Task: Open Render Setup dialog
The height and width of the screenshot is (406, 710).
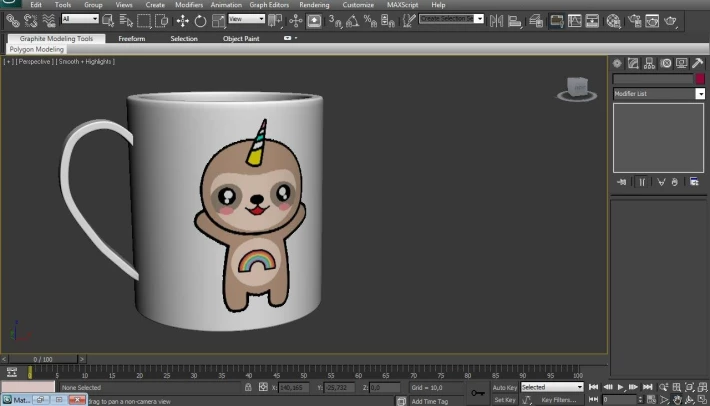Action: [x=634, y=21]
